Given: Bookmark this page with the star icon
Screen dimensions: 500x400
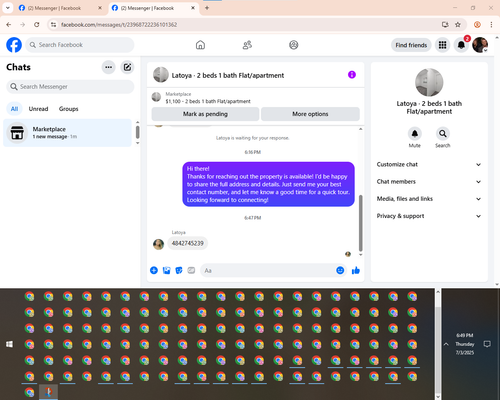Looking at the screenshot, I should (458, 25).
